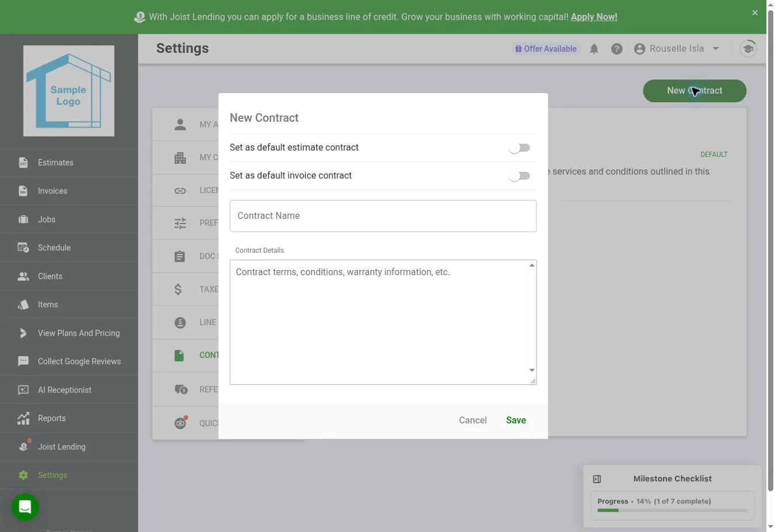The width and height of the screenshot is (775, 532).
Task: Go to Jobs briefcase icon
Action: 23,219
